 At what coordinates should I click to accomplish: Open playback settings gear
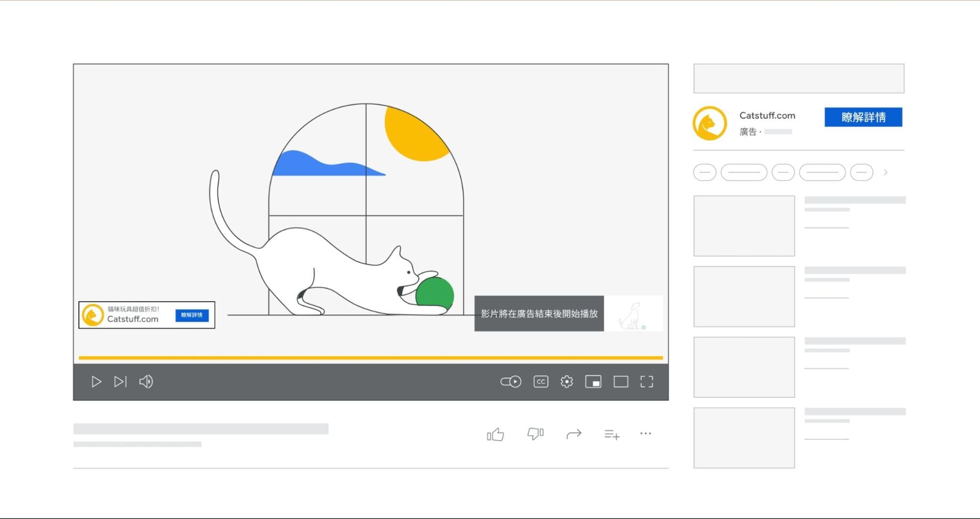[567, 382]
